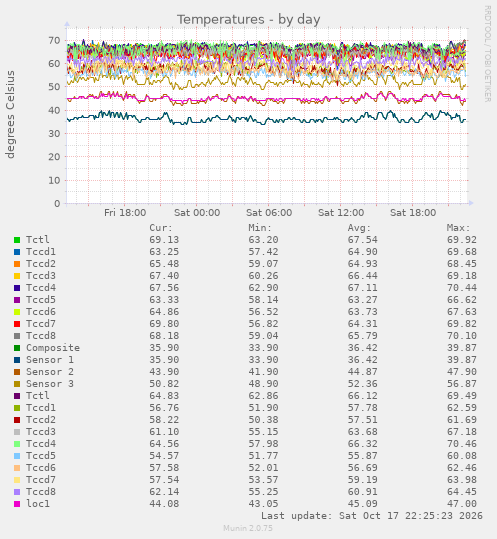This screenshot has width=497, height=539.
Task: Click the average value 67.54
Action: (x=363, y=240)
